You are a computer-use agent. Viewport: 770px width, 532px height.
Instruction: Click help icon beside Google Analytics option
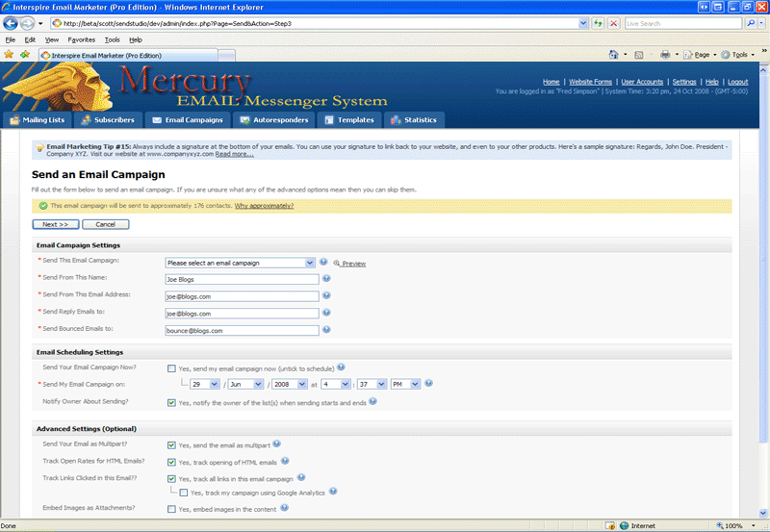click(333, 492)
